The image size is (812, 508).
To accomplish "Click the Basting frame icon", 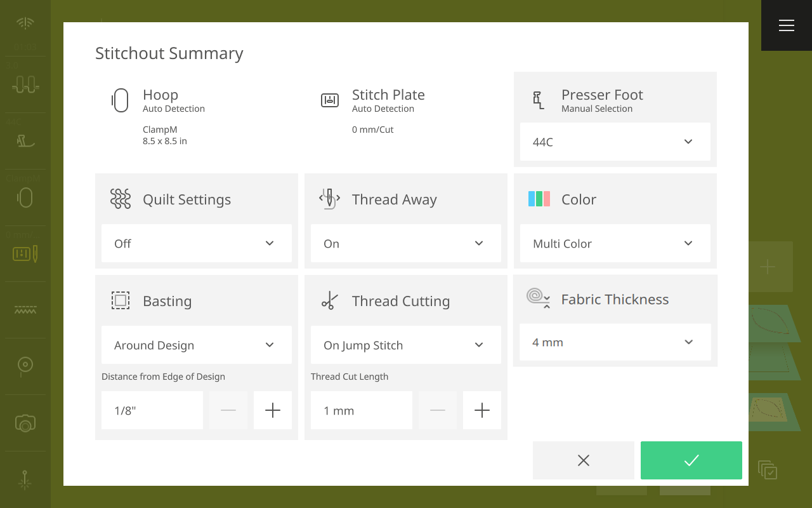I will tap(121, 301).
